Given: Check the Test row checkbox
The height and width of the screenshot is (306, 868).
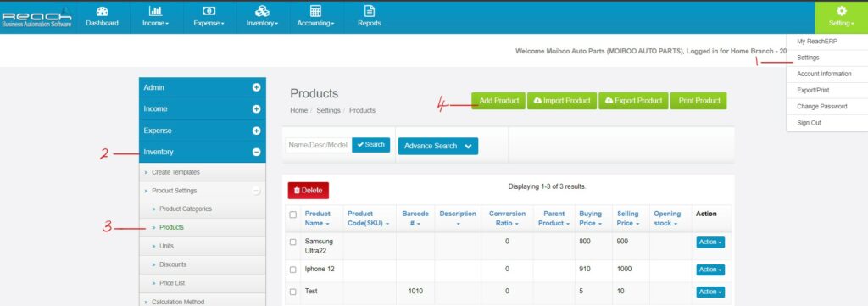Looking at the screenshot, I should [x=293, y=292].
